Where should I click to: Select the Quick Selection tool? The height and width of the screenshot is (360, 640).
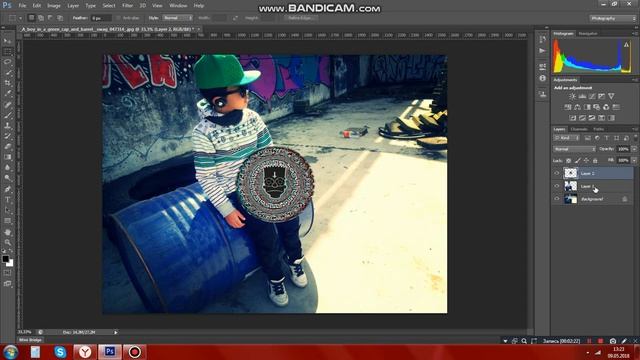tap(7, 73)
